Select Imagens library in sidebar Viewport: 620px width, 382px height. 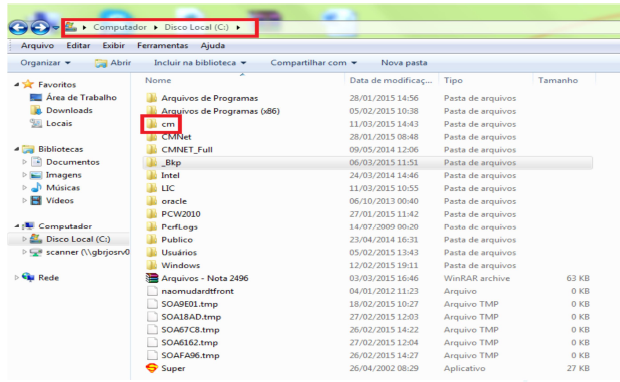coord(63,175)
